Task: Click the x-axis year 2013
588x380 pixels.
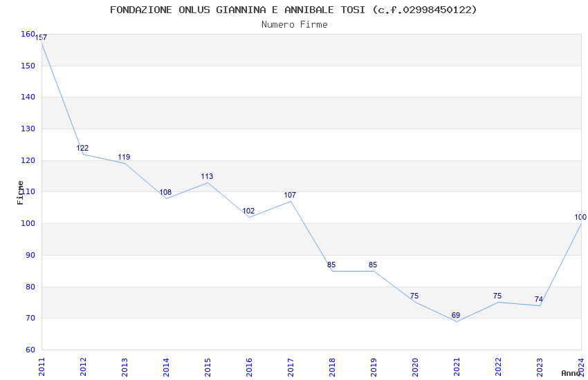Action: click(125, 367)
